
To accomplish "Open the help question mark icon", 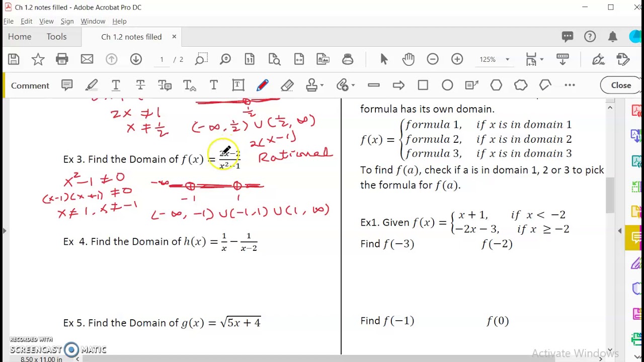I will click(x=590, y=37).
